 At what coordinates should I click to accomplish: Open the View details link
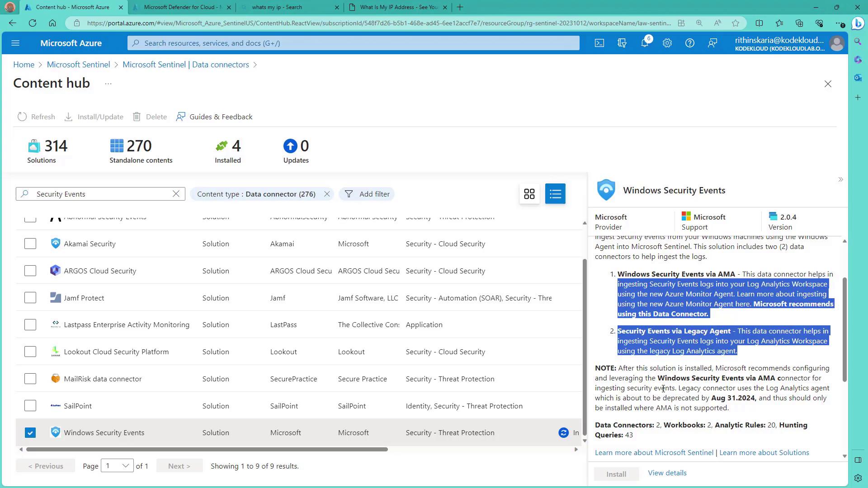point(667,473)
